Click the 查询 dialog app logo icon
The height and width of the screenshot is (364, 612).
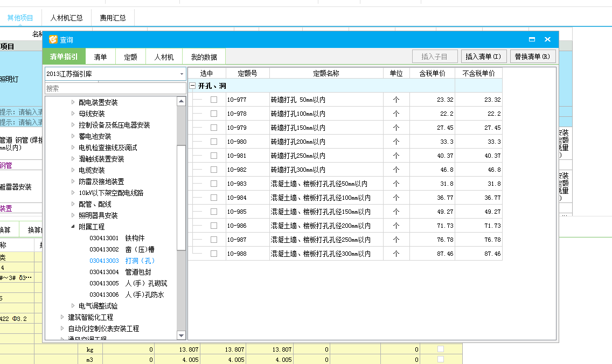tap(53, 39)
